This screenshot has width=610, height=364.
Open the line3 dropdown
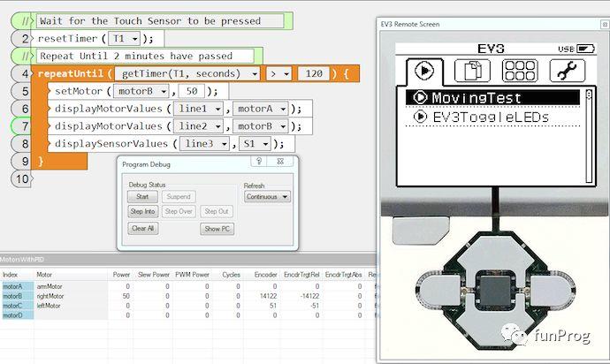coord(204,143)
